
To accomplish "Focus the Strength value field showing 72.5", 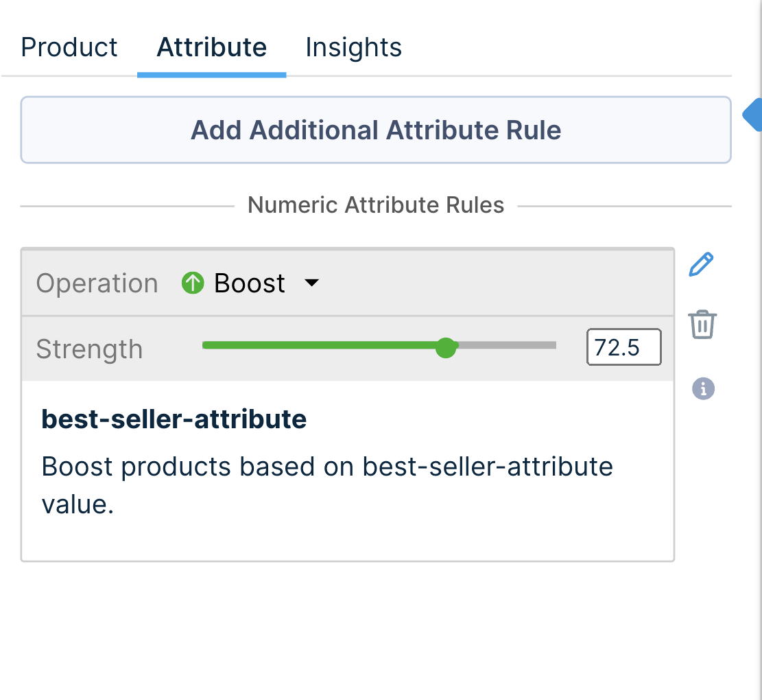I will click(623, 347).
